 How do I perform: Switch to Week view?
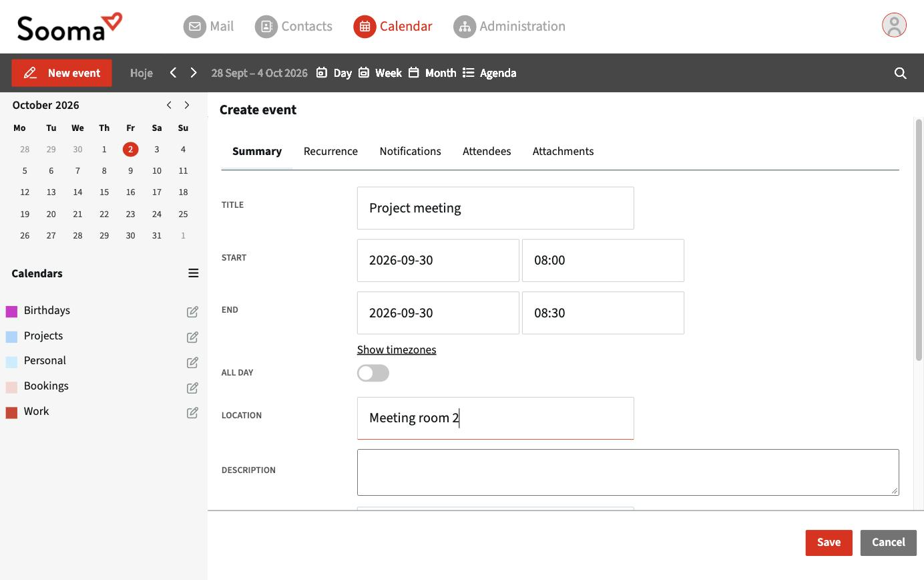tap(380, 73)
